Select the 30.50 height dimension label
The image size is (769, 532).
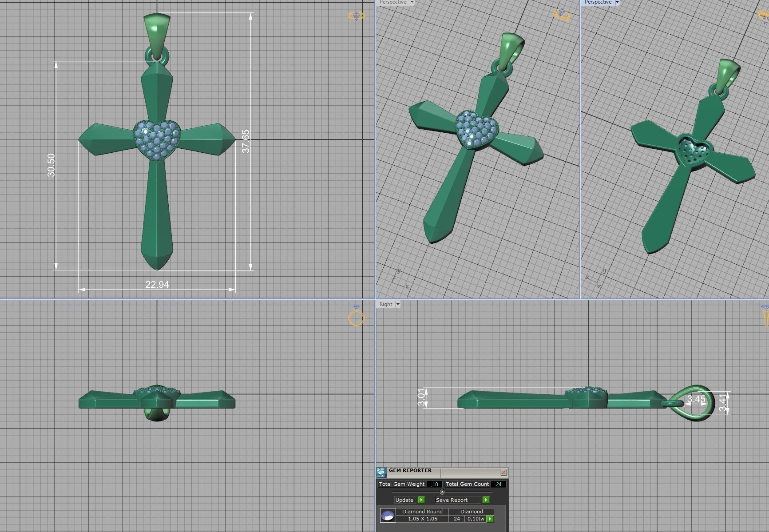point(51,165)
